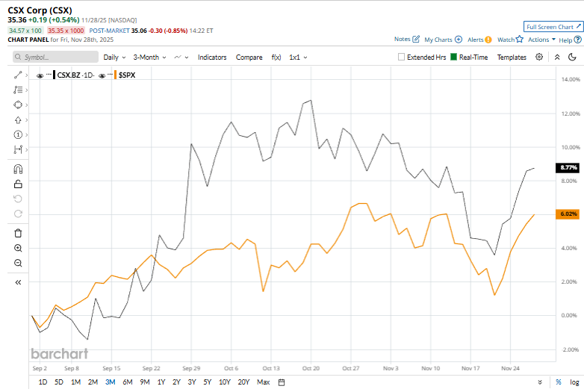Open more options for CSX.BZ series
The width and height of the screenshot is (584, 392).
49,75
